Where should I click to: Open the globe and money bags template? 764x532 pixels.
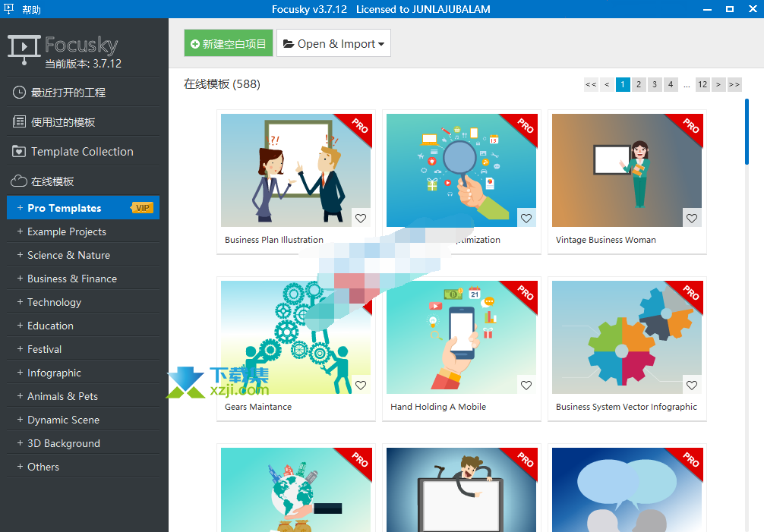[295, 490]
